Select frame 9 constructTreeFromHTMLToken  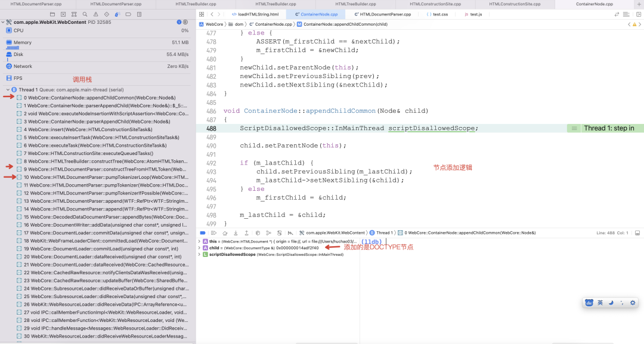tap(103, 169)
